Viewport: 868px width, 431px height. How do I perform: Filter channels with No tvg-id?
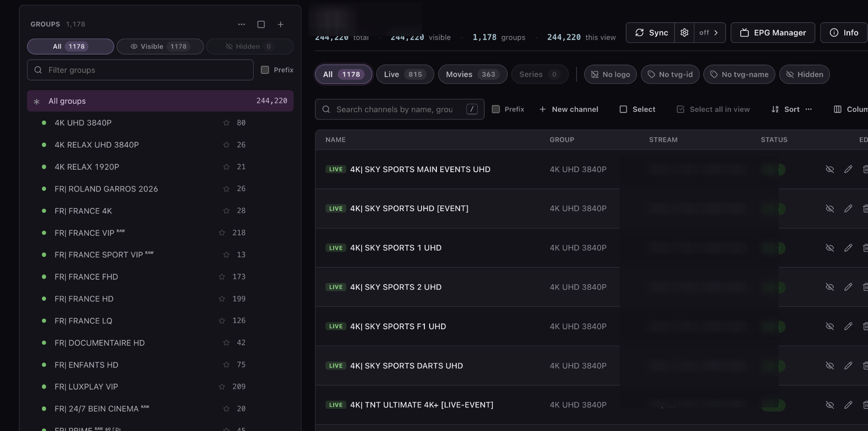click(x=670, y=74)
